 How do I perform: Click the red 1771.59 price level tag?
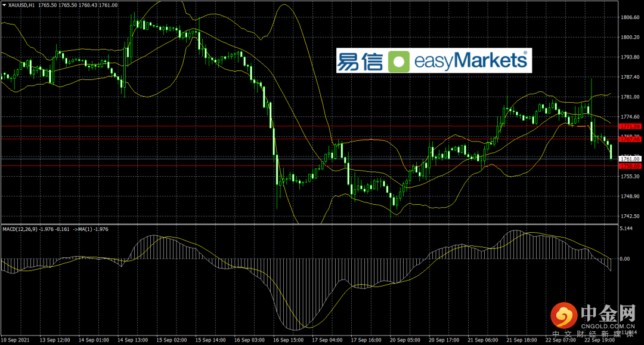[630, 126]
